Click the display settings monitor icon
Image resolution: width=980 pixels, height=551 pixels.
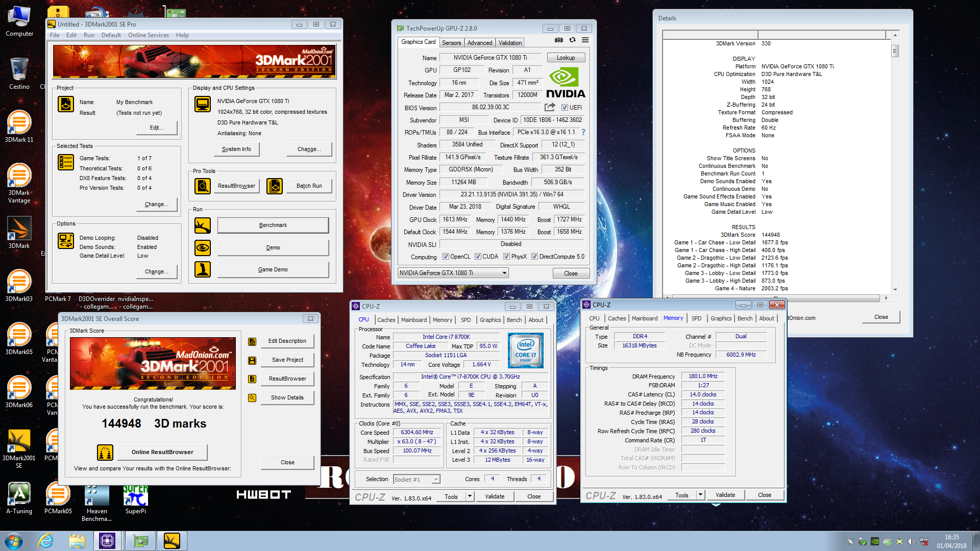click(203, 104)
